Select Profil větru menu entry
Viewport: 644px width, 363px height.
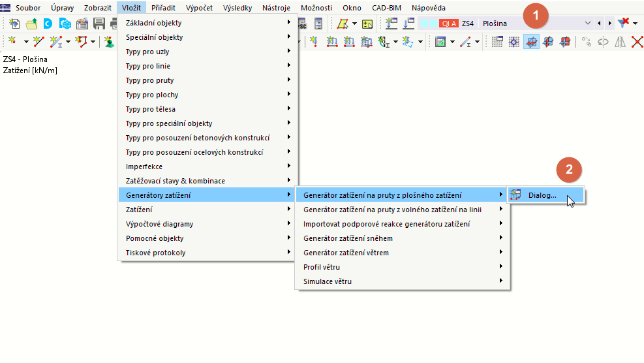403,267
